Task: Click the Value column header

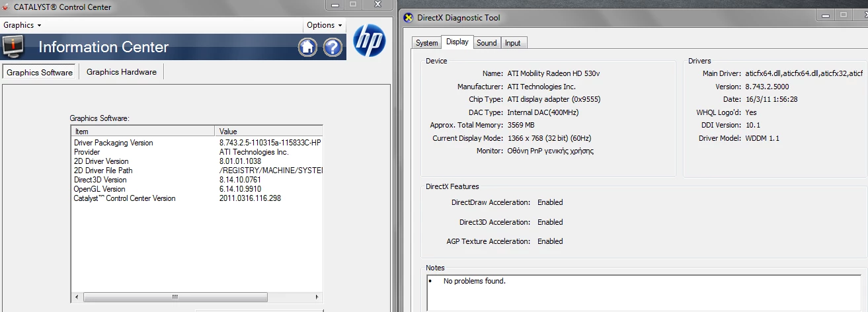Action: pos(270,132)
